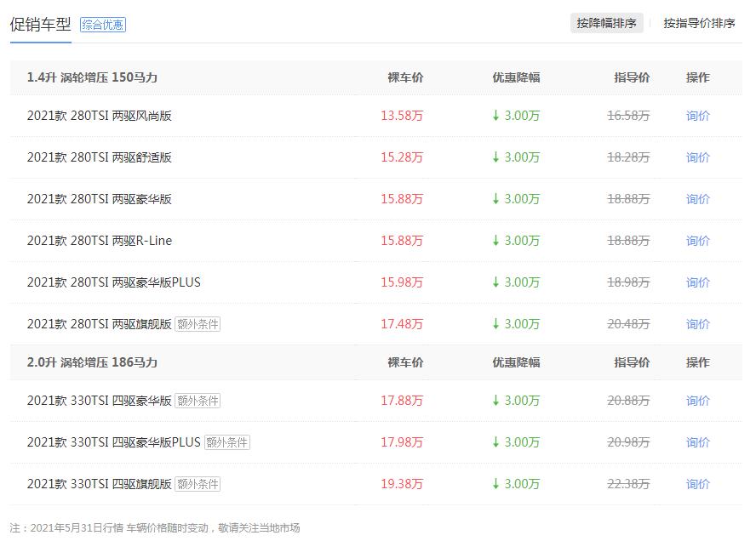
Task: Open model 2021款 280TSI 两驱风尚版
Action: 100,116
